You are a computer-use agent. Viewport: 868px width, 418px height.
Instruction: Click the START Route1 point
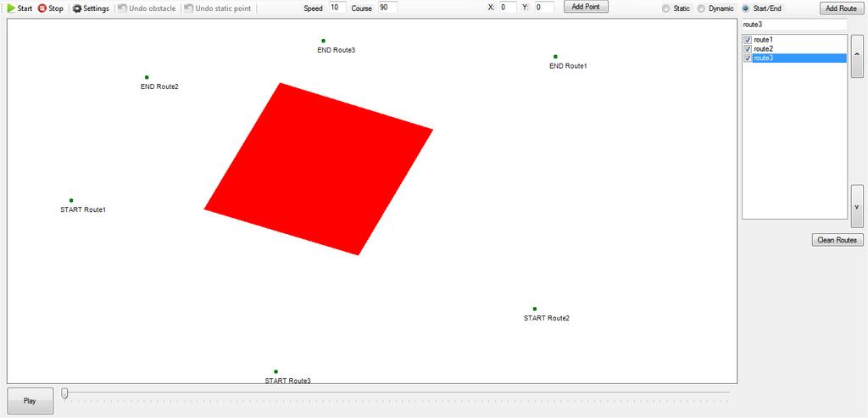point(71,200)
